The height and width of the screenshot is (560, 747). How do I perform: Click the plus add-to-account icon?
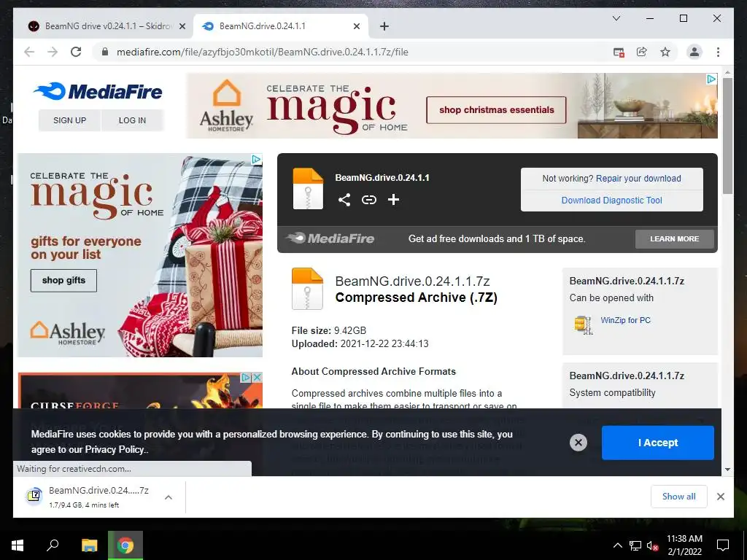[393, 200]
